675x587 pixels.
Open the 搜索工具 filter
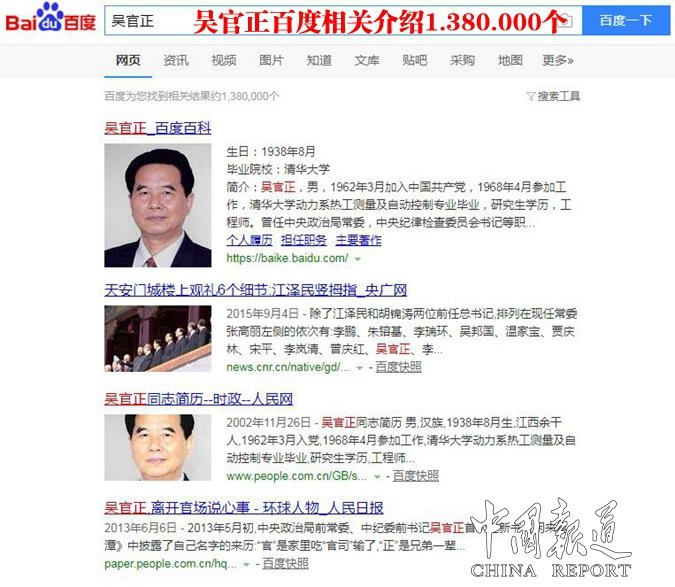(553, 97)
